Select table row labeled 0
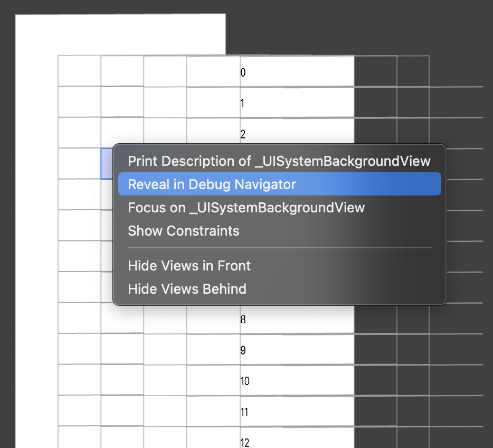Viewport: 493px width, 448px height. click(x=297, y=71)
